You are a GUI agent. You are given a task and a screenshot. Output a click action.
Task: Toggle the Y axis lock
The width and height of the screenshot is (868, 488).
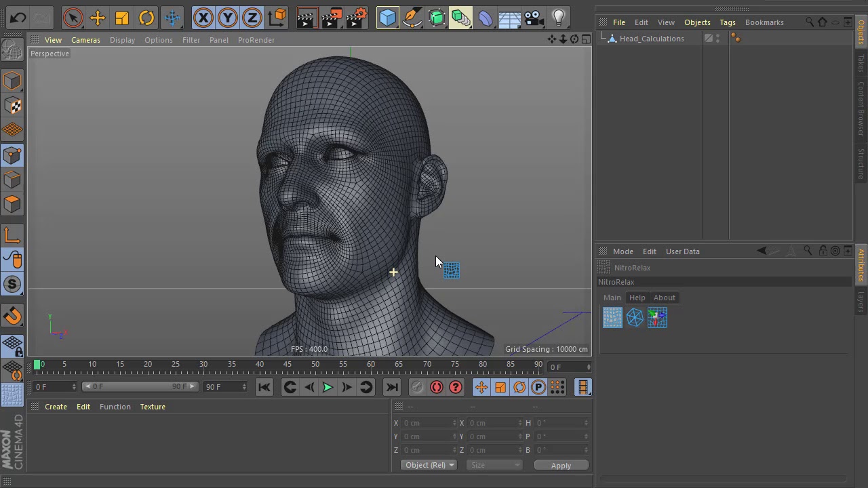tap(228, 18)
